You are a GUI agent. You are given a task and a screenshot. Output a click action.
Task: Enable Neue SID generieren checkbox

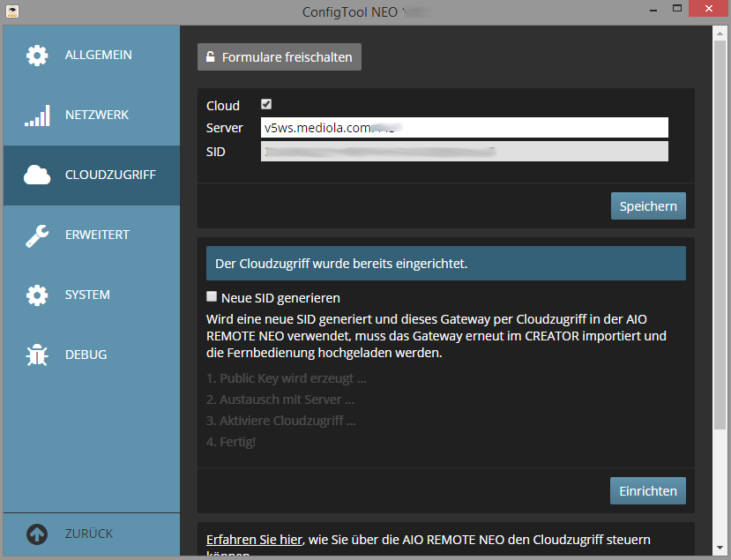point(212,297)
